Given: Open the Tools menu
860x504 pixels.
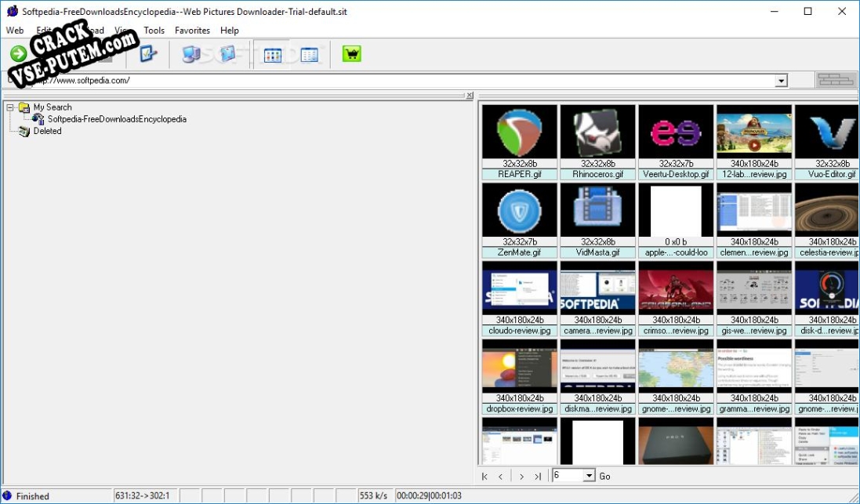Looking at the screenshot, I should point(154,30).
